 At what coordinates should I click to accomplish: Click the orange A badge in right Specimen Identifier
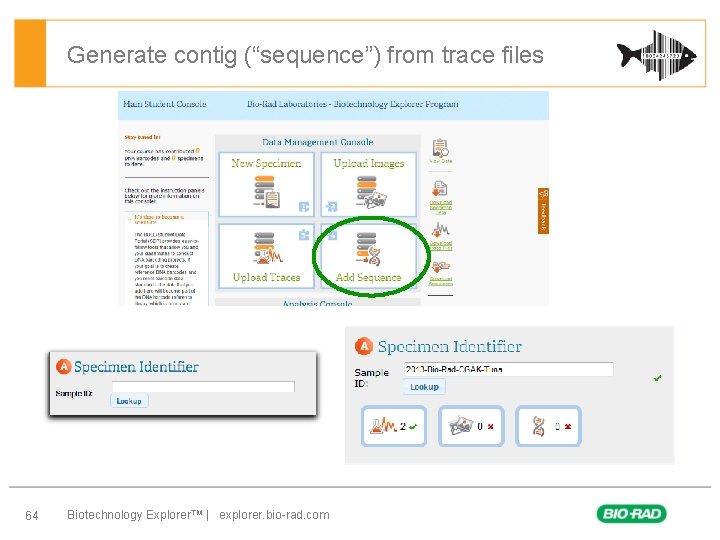pos(364,346)
